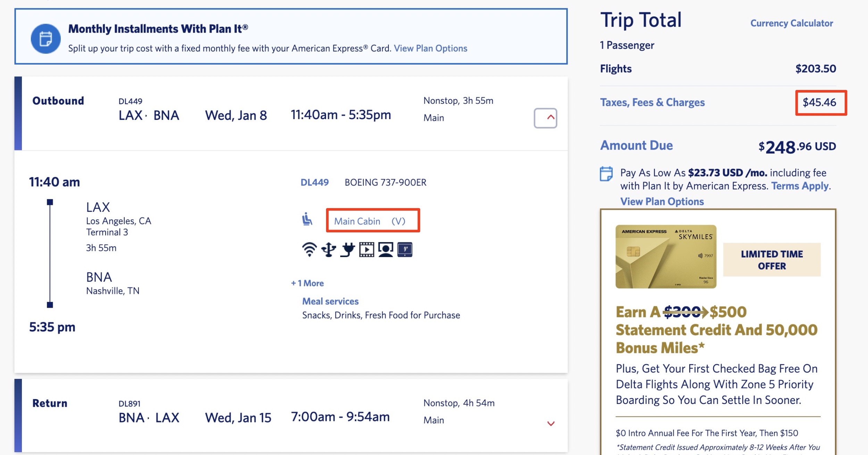Click the highlighted $45.46 taxes amount

(820, 102)
